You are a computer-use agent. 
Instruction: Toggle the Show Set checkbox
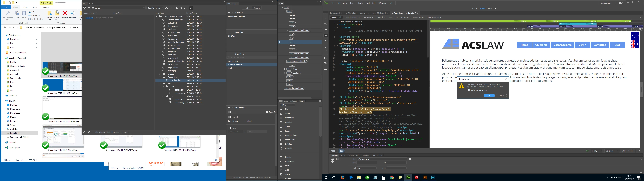267,112
